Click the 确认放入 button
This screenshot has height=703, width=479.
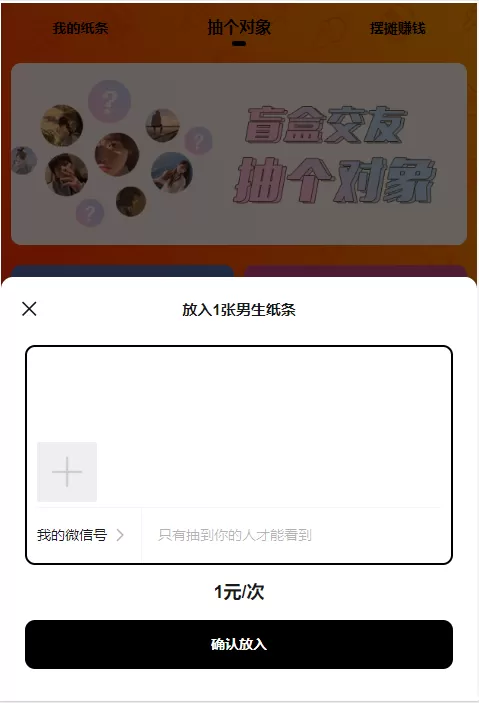click(239, 644)
